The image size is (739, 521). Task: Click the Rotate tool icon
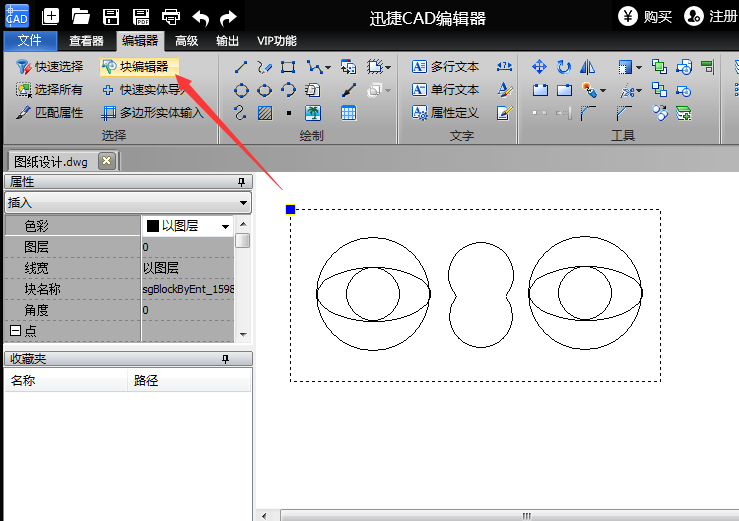click(564, 67)
